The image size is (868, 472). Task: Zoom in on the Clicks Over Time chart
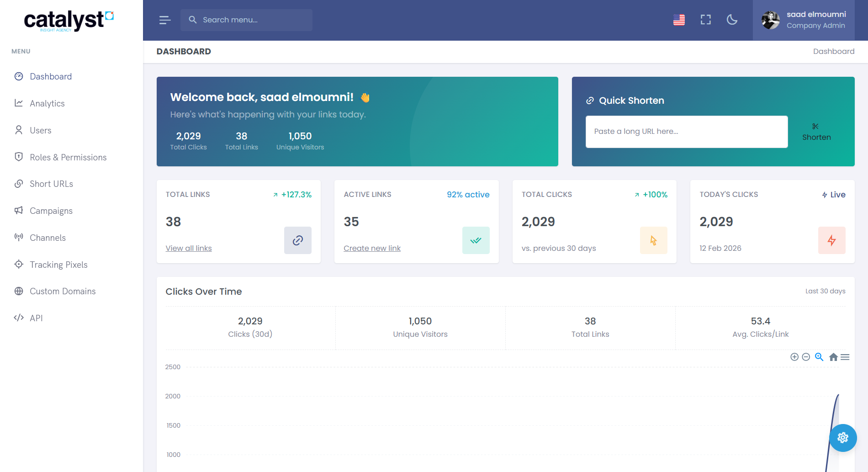[x=794, y=357]
